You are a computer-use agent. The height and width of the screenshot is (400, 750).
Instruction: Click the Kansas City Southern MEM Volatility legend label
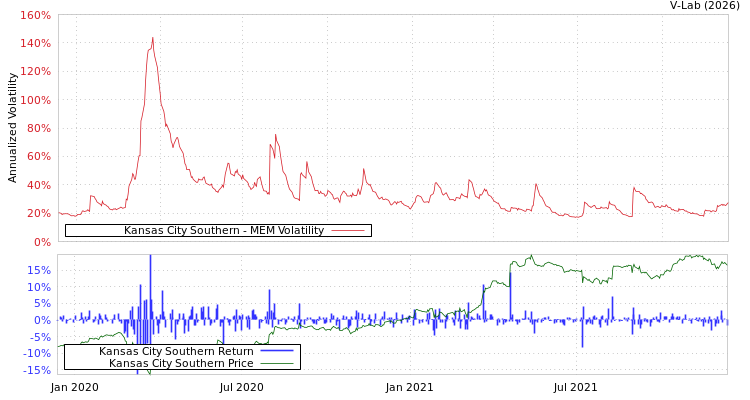(x=223, y=231)
